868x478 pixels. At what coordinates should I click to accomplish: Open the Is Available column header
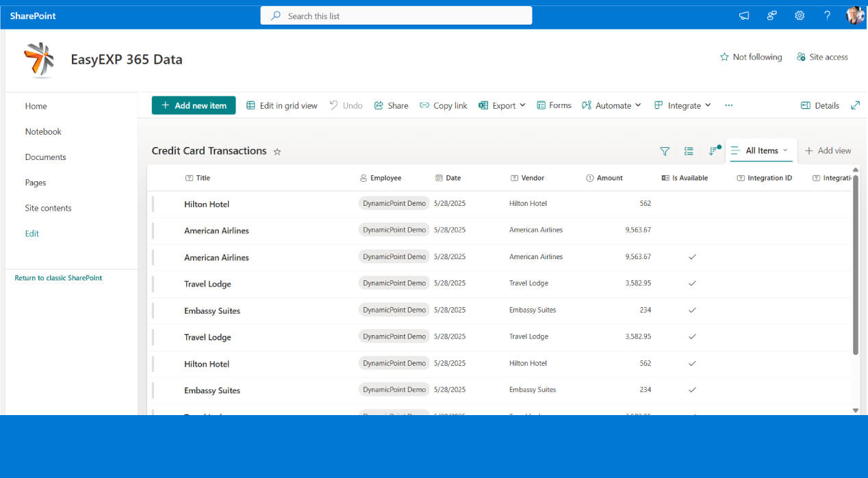point(685,178)
